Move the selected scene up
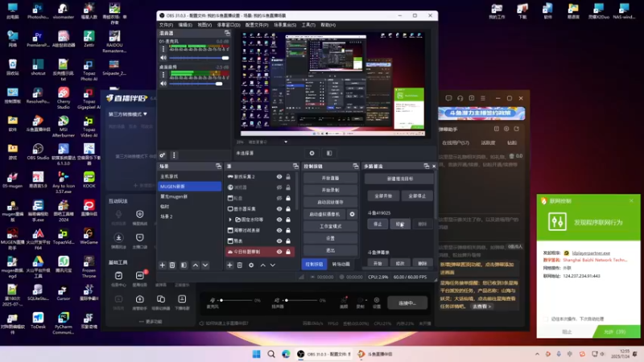 coord(196,265)
